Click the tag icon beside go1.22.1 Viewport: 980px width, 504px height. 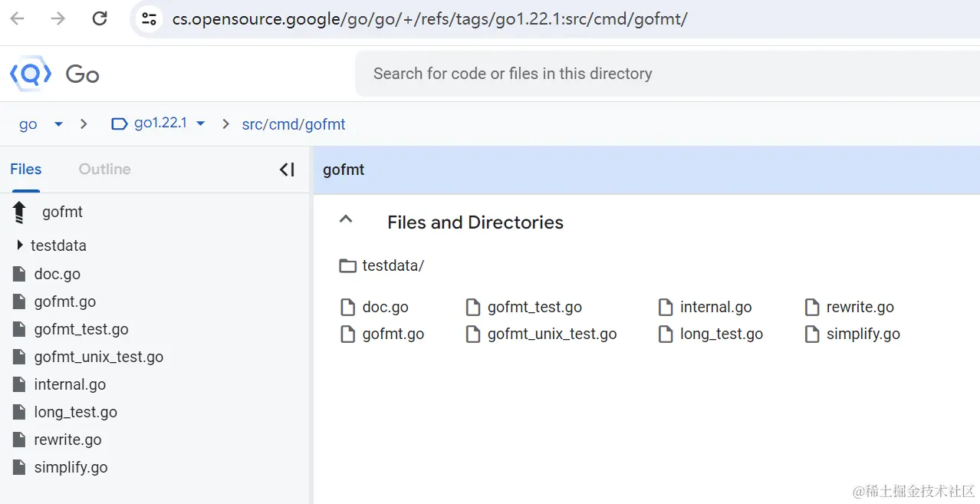(x=120, y=124)
